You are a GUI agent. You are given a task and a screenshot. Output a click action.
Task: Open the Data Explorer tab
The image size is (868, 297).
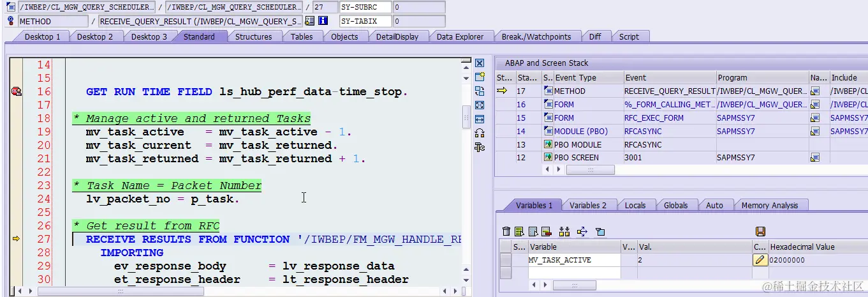pos(460,36)
